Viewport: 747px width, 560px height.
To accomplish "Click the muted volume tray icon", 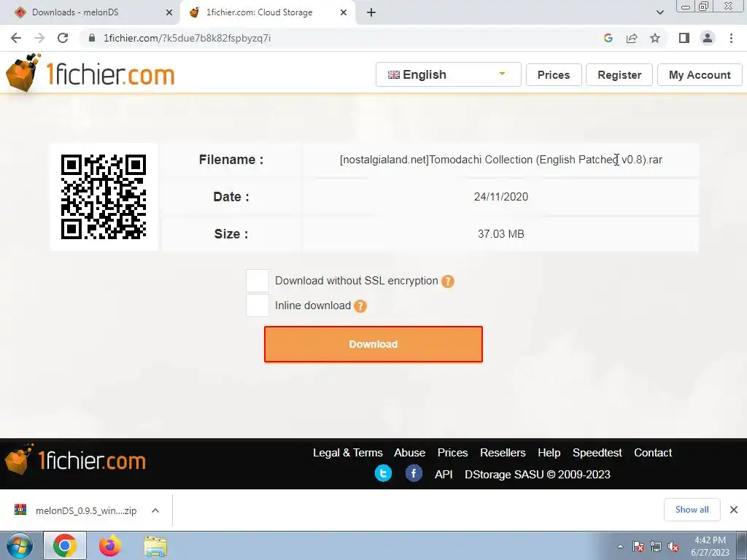I will [x=673, y=547].
